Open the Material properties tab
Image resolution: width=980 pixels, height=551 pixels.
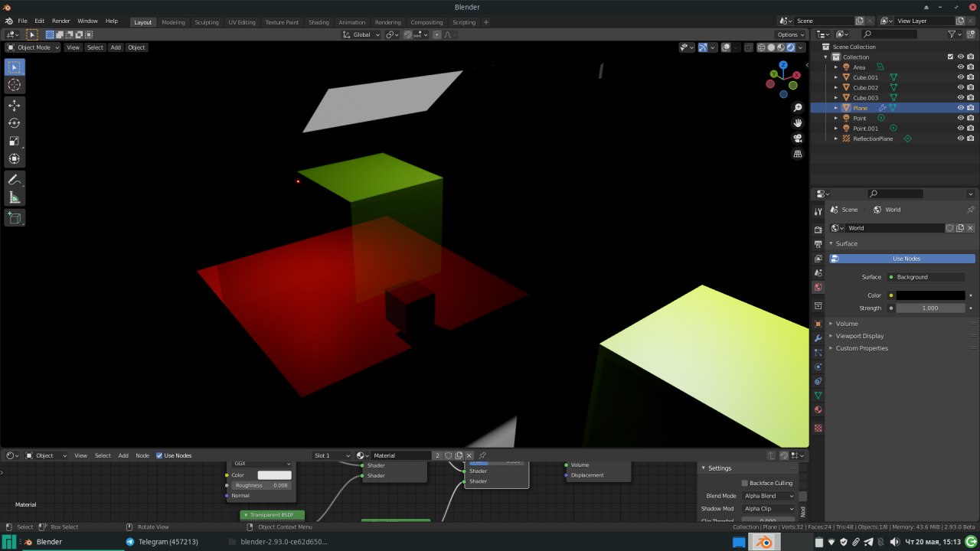[818, 409]
